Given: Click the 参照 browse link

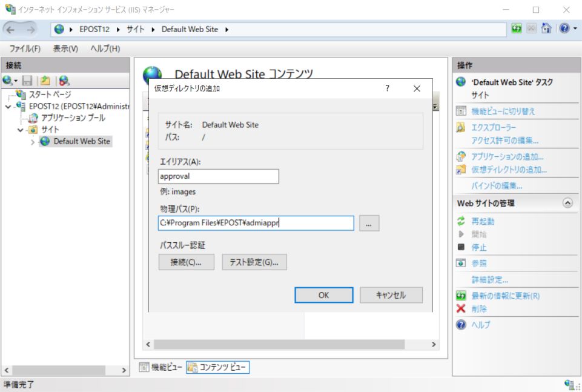Looking at the screenshot, I should [x=479, y=264].
